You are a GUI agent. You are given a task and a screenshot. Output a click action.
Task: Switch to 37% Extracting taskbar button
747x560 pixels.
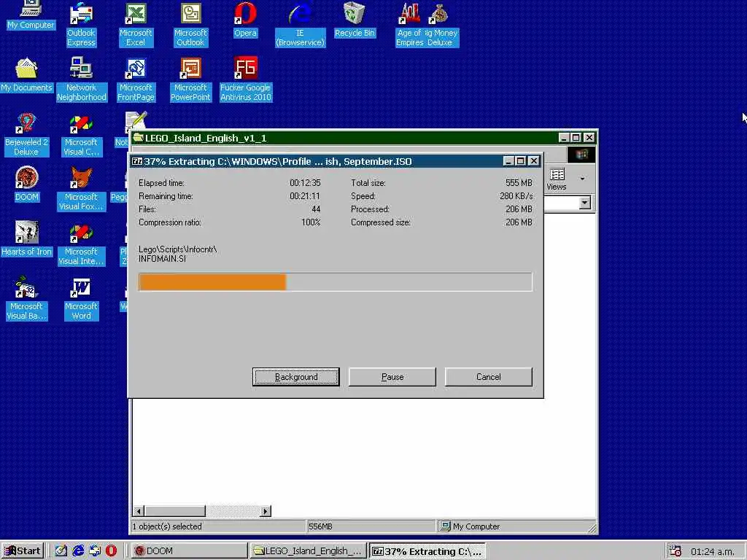pos(427,551)
